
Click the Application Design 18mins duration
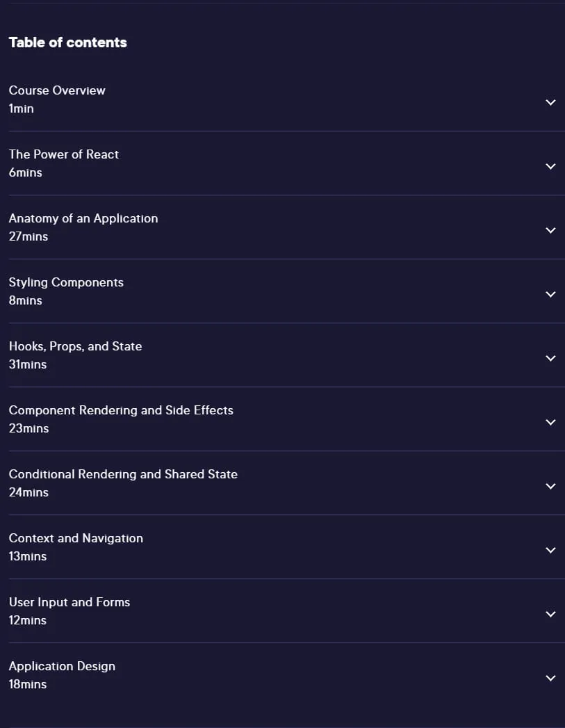click(28, 684)
